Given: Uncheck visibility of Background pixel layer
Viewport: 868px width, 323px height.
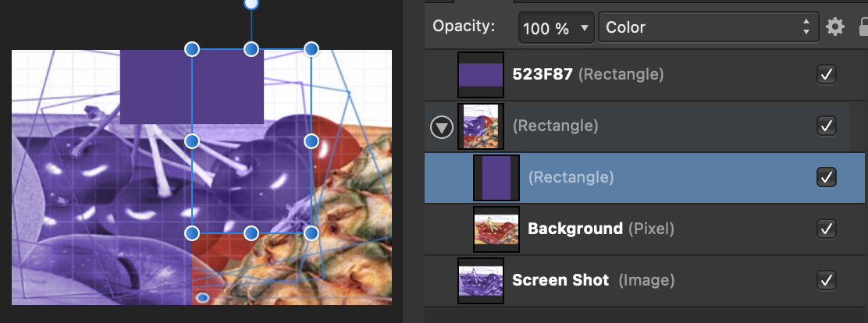Looking at the screenshot, I should click(827, 229).
